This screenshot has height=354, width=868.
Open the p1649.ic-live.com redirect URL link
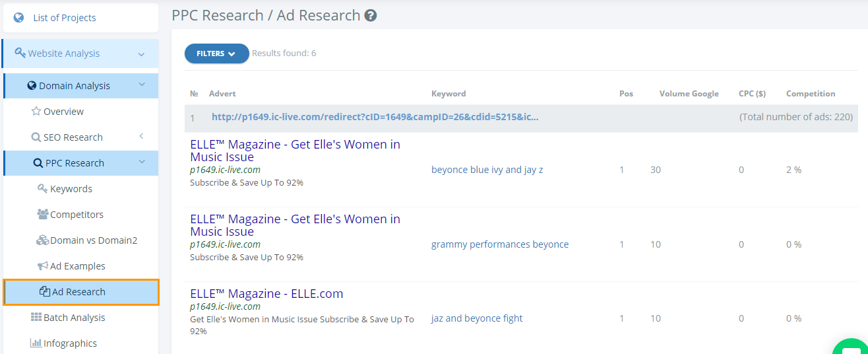[x=375, y=117]
